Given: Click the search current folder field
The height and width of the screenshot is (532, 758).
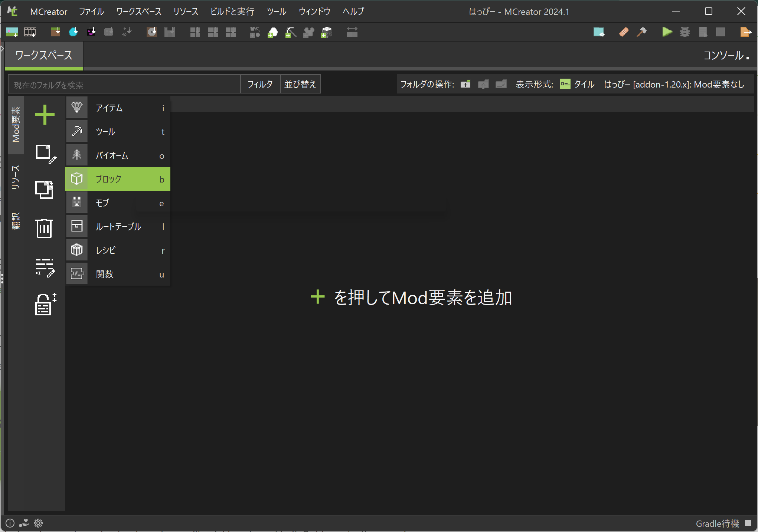Looking at the screenshot, I should point(124,85).
